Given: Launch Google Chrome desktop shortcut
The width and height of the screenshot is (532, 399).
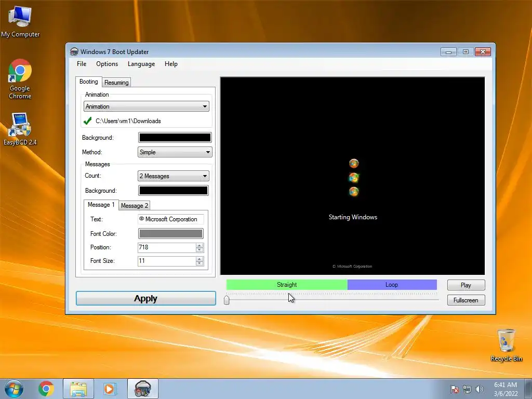Looking at the screenshot, I should 20,79.
